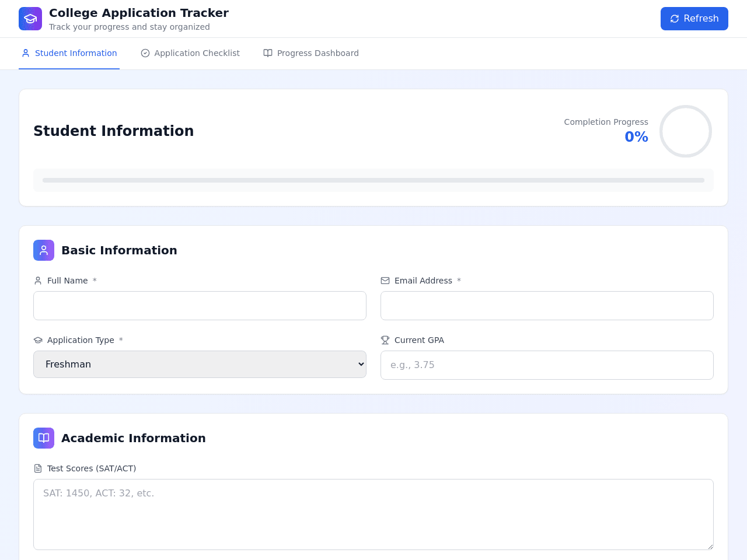747x560 pixels.
Task: Click the Refresh button
Action: click(694, 19)
